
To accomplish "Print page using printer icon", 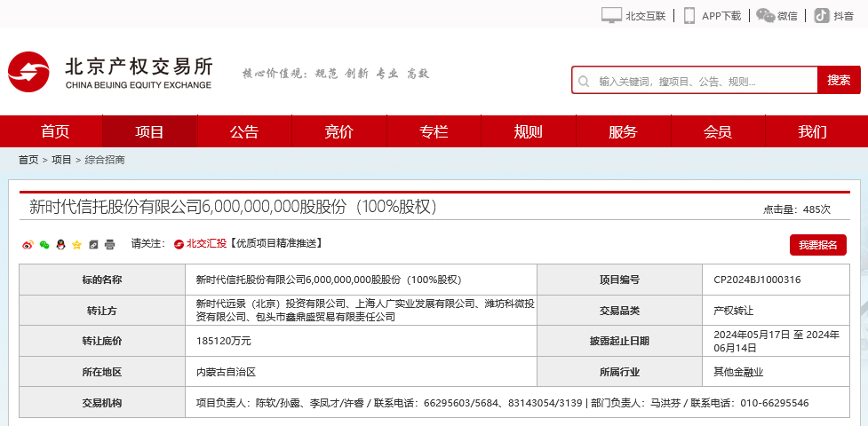I will (x=109, y=244).
